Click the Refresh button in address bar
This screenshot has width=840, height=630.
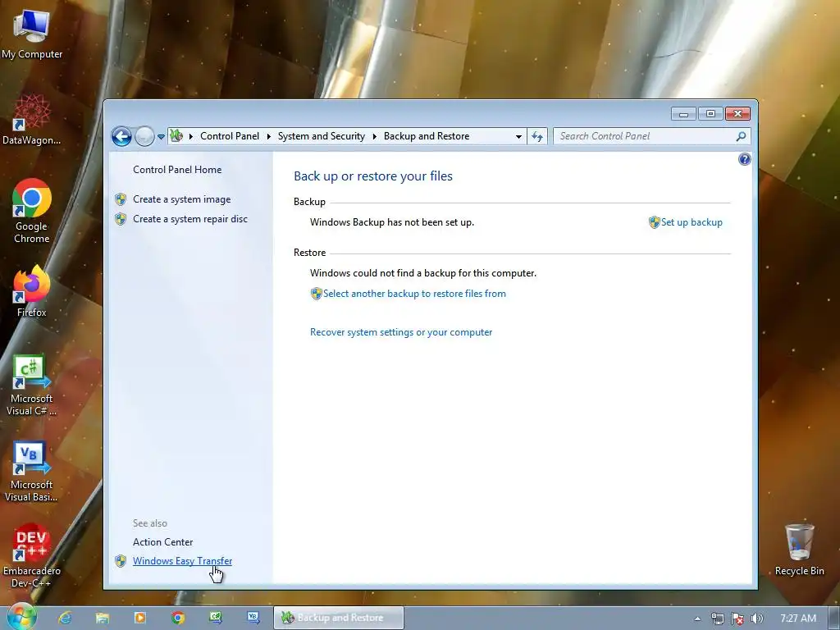click(537, 137)
